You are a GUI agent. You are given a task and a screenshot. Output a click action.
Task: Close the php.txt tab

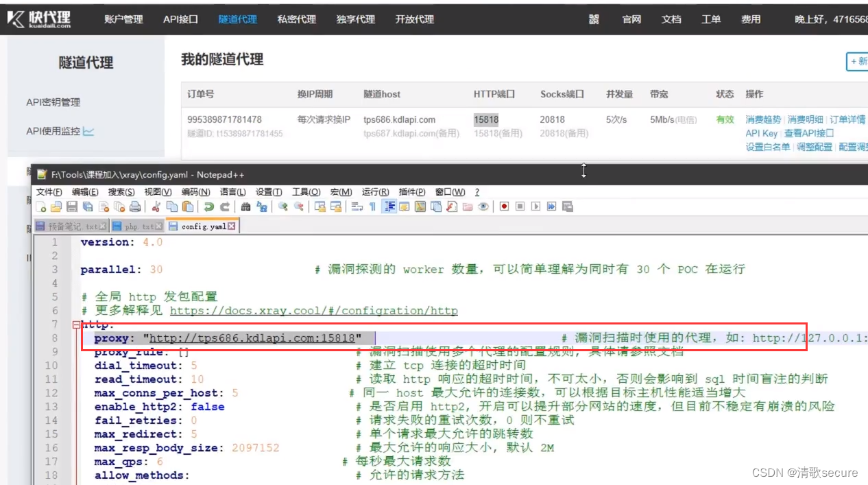(158, 226)
